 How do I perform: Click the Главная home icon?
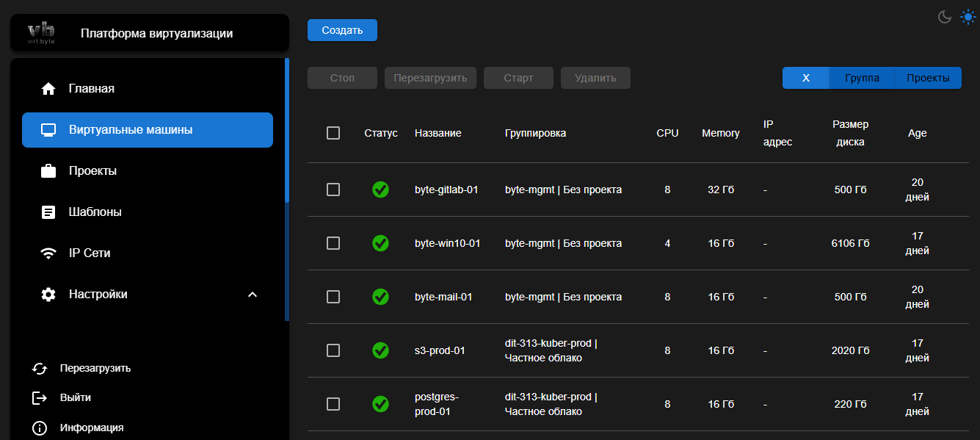48,89
